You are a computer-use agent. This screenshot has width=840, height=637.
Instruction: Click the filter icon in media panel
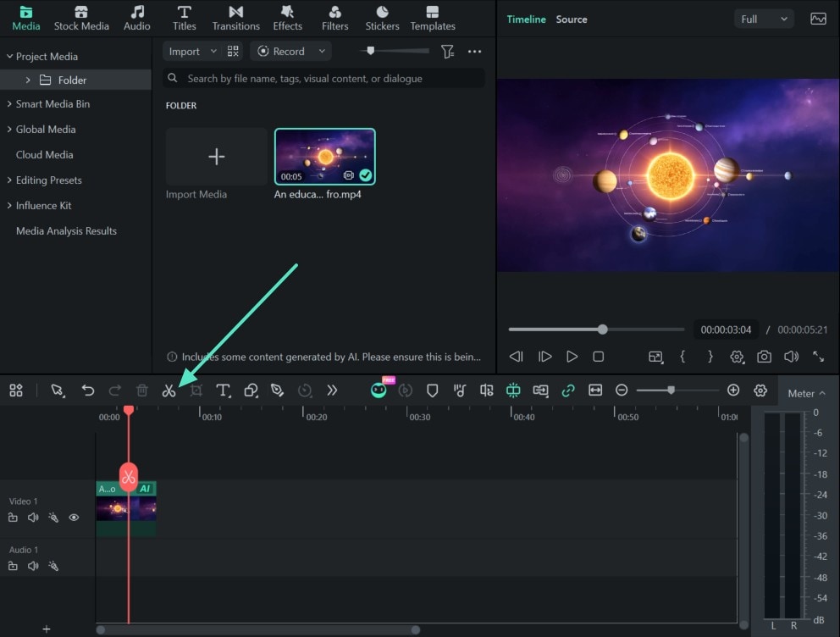[x=447, y=52]
